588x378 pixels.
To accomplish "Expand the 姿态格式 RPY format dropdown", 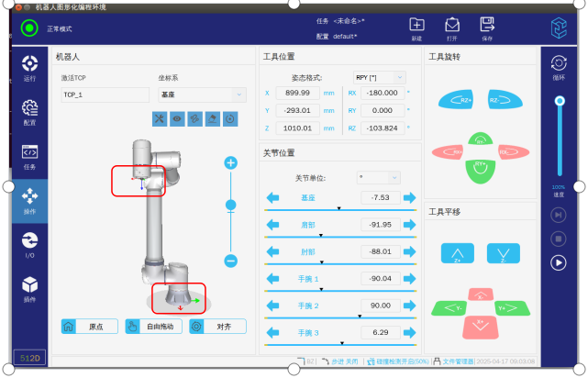I will pos(378,78).
